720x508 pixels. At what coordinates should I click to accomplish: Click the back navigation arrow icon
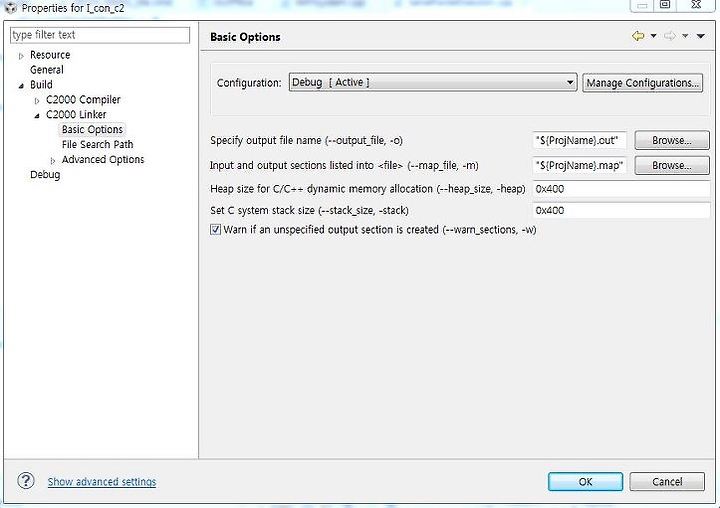click(638, 36)
